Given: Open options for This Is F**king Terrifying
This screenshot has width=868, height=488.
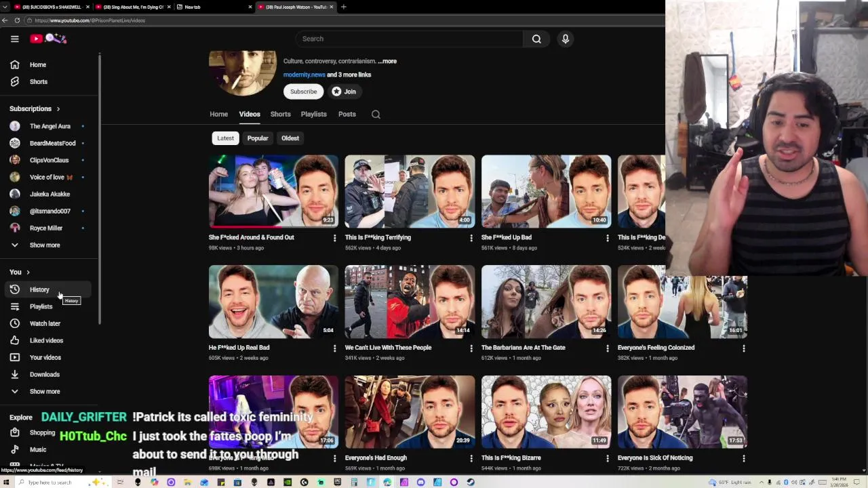Looking at the screenshot, I should pyautogui.click(x=471, y=238).
